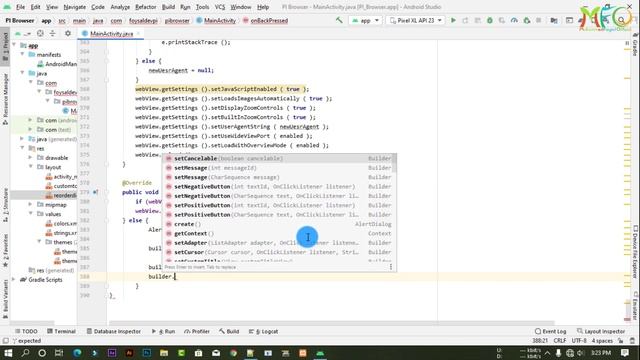Toggle the Project side panel tab

click(x=5, y=47)
